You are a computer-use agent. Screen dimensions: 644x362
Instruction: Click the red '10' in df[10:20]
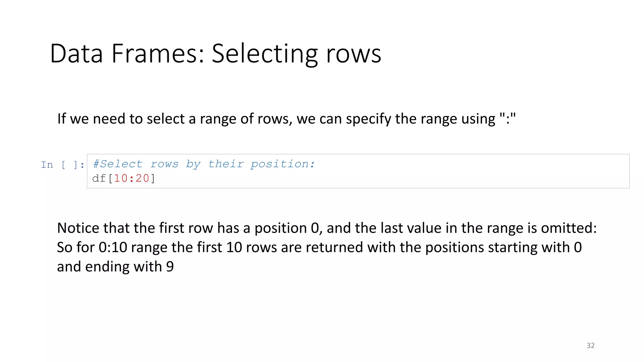click(x=121, y=178)
